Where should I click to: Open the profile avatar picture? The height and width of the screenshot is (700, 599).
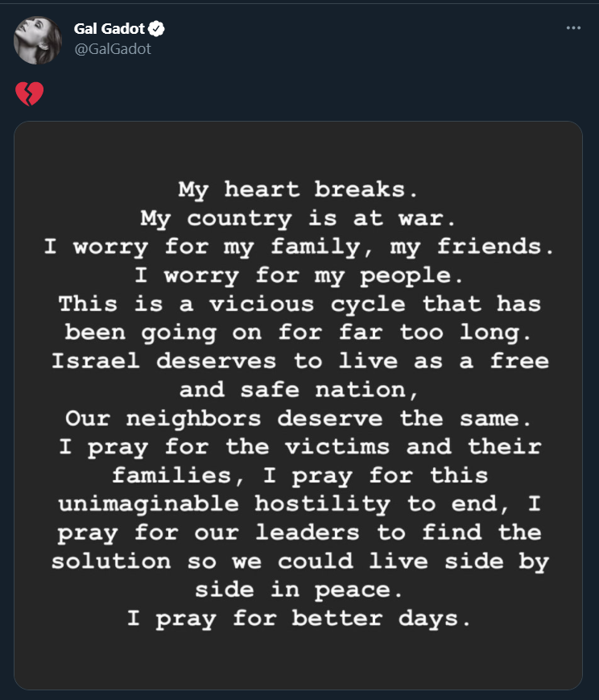coord(38,39)
